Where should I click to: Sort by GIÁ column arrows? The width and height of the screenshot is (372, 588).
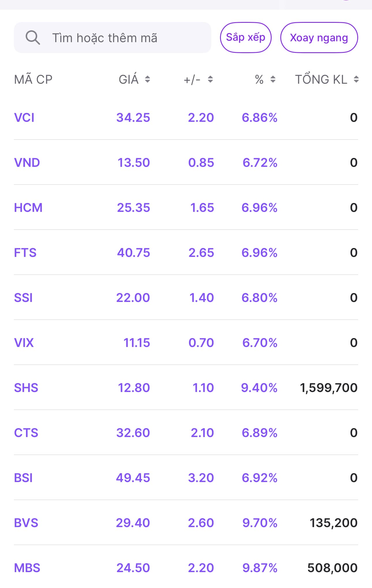147,79
